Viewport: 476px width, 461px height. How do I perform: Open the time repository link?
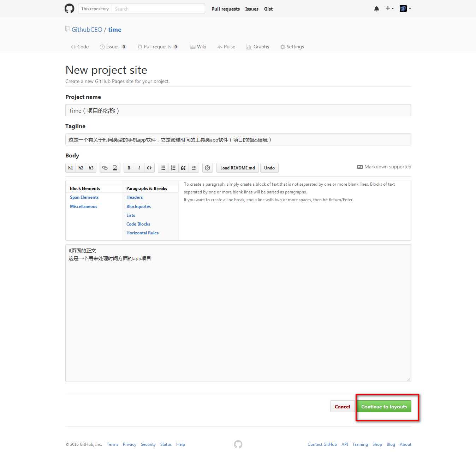point(115,30)
